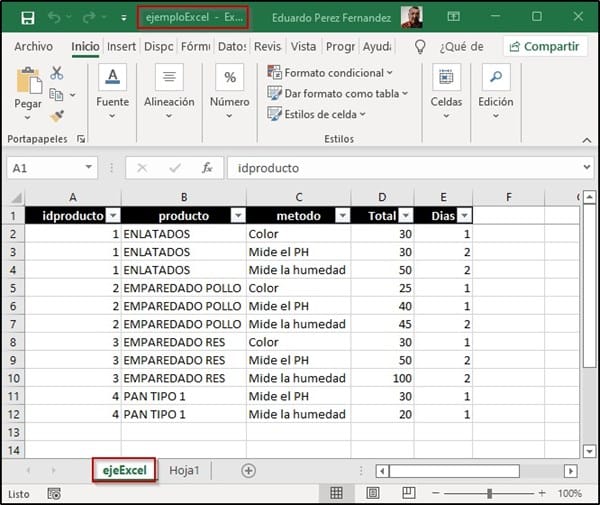Add a new sheet with plus icon
600x505 pixels.
pyautogui.click(x=248, y=470)
